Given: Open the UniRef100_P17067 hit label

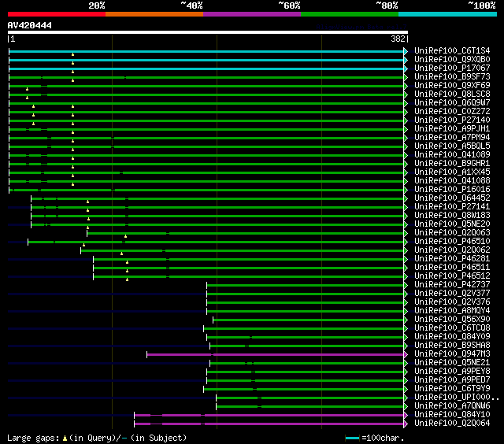Looking at the screenshot, I should pos(452,68).
